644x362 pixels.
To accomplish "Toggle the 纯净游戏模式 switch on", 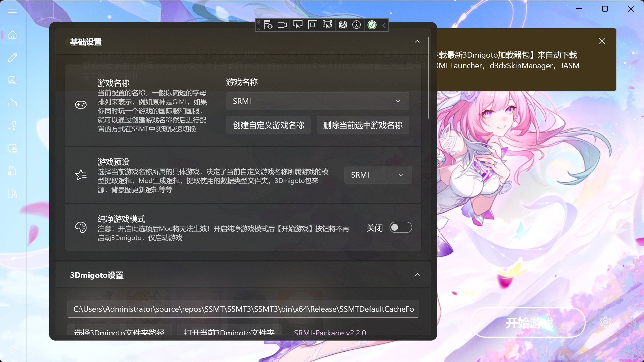I will coord(400,227).
